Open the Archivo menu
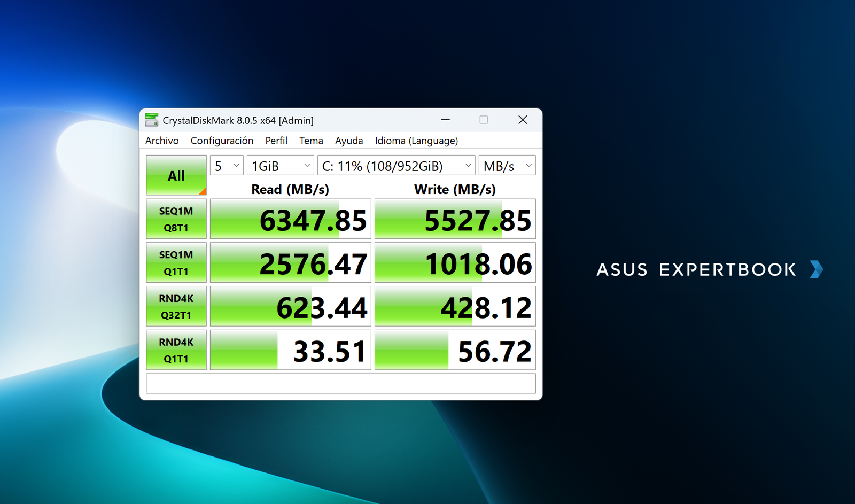The width and height of the screenshot is (855, 504). pyautogui.click(x=162, y=141)
